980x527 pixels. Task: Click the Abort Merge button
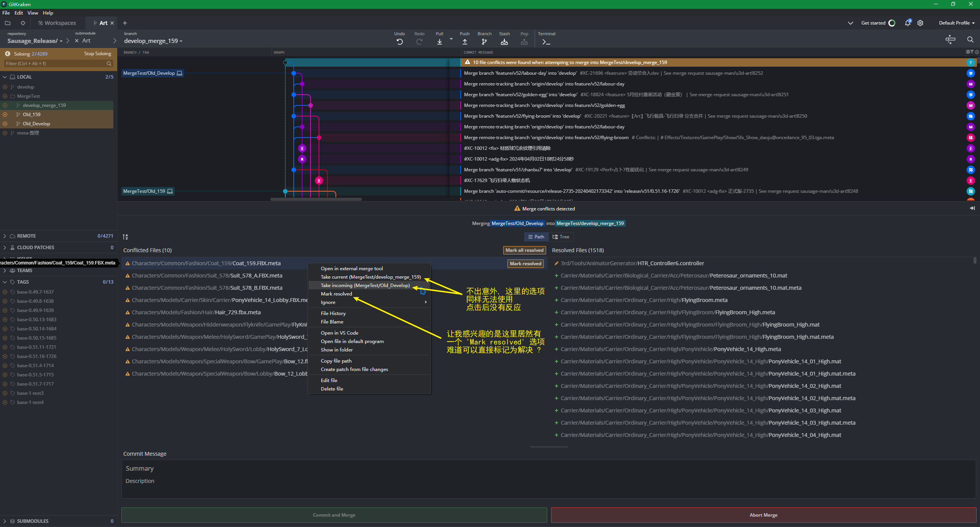tap(763, 515)
